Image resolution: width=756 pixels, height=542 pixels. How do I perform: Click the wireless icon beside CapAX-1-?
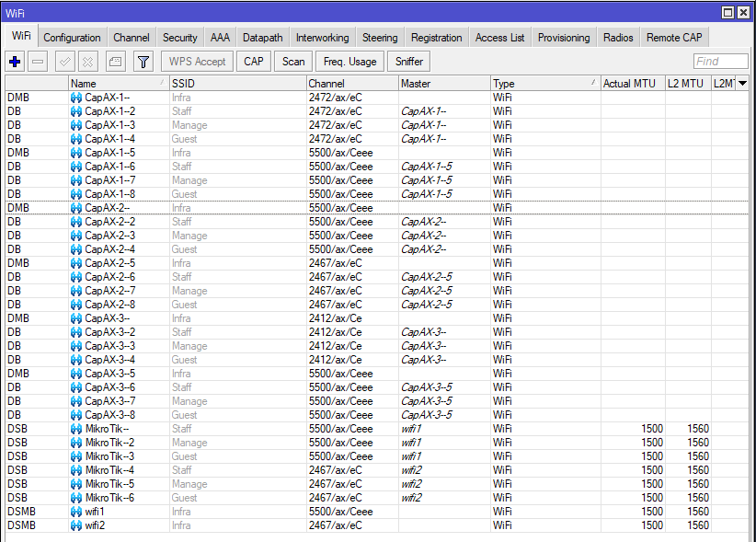tap(77, 97)
